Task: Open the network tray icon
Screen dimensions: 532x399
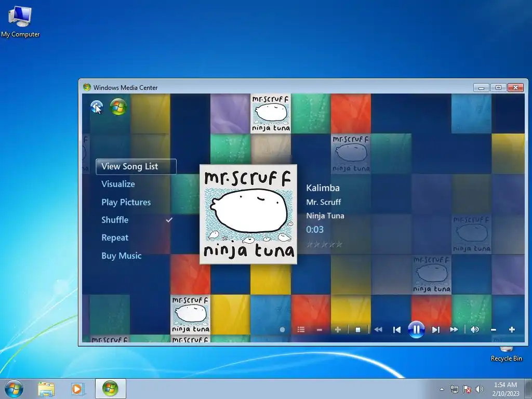Action: click(x=454, y=389)
